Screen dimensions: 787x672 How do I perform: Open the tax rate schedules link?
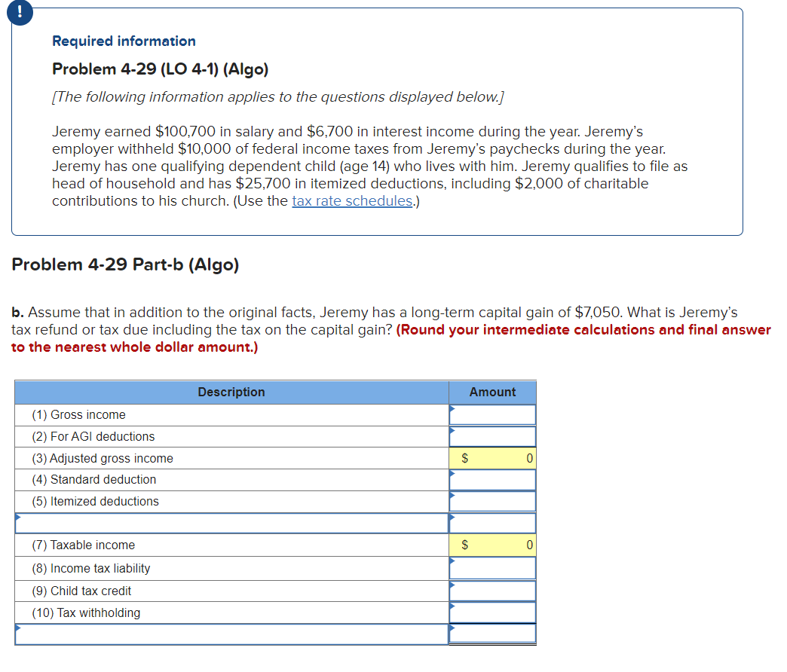pos(351,200)
